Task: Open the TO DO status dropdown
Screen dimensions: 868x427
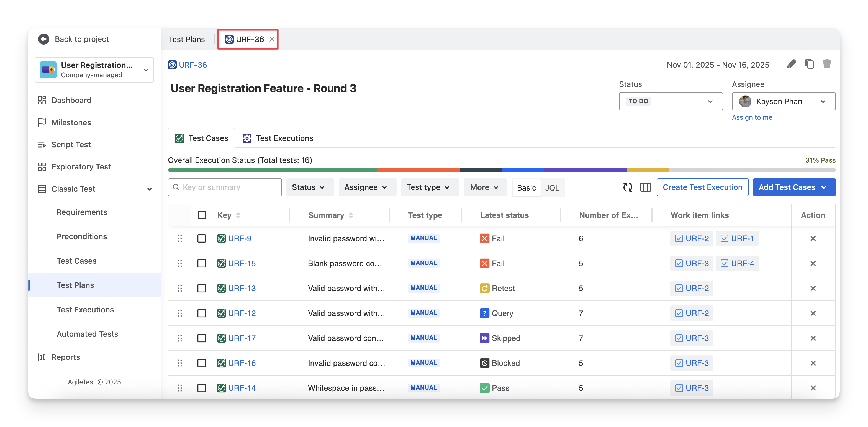Action: 671,101
